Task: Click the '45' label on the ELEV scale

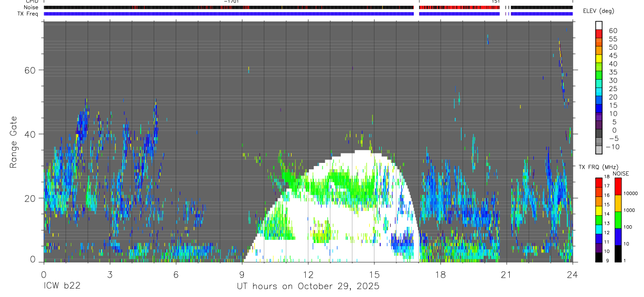Action: 613,56
